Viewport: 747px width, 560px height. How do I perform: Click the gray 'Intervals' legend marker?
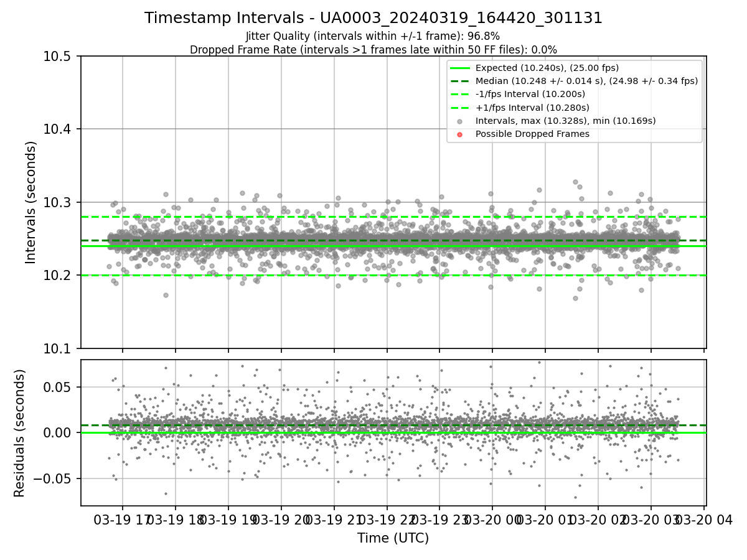[459, 121]
